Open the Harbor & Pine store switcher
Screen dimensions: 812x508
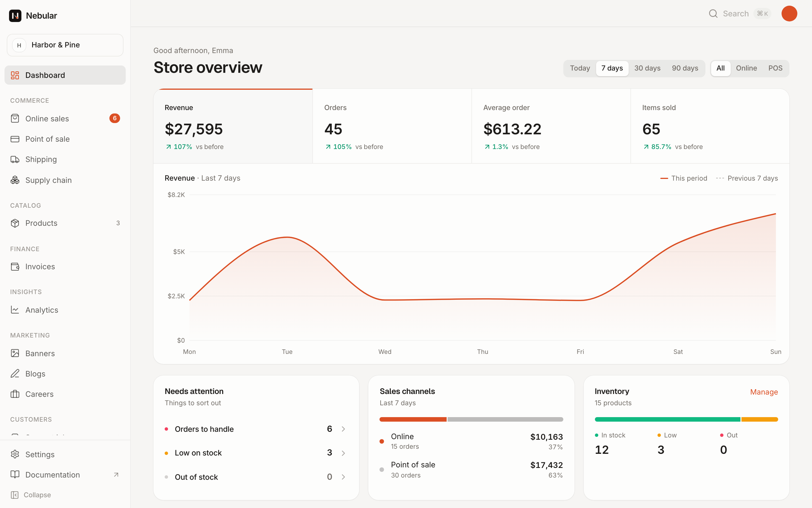point(65,45)
